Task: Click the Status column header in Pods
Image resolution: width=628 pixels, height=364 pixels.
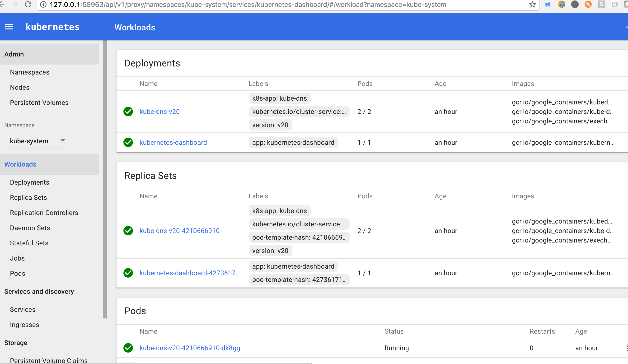Action: 394,332
